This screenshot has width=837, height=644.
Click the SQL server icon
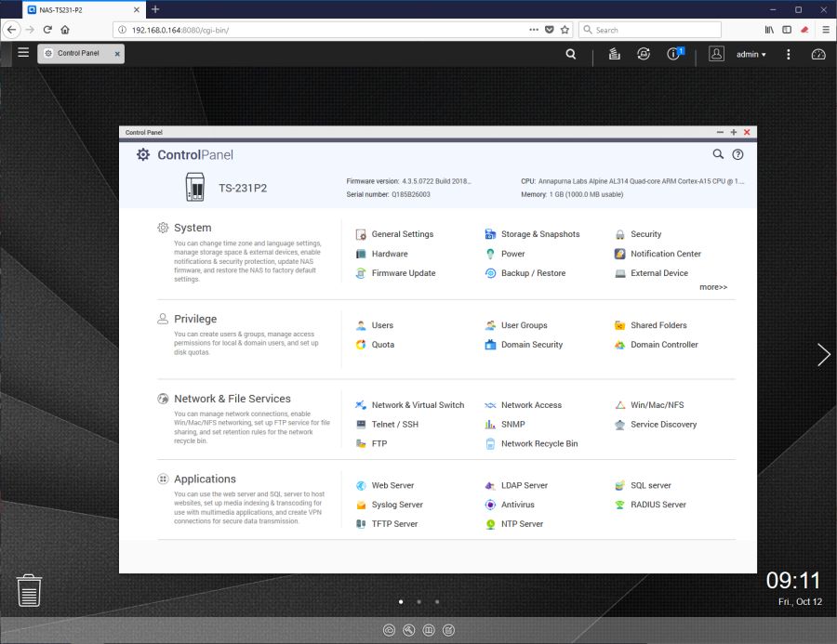[619, 485]
